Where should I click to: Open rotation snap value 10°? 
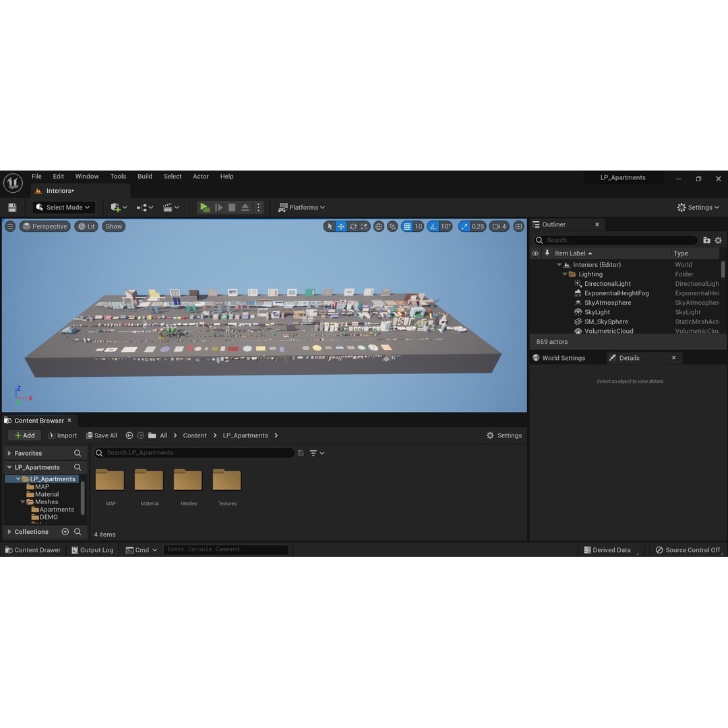click(x=446, y=226)
